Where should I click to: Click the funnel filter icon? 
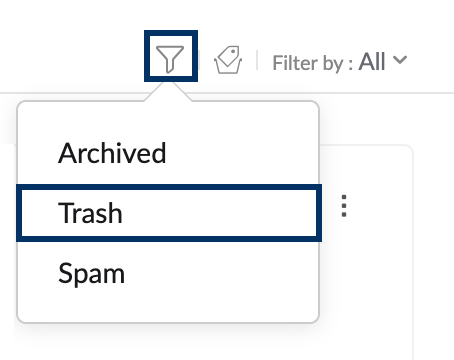pos(170,59)
